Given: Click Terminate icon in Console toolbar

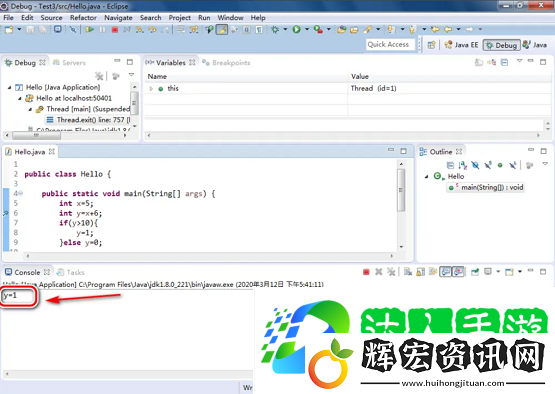Looking at the screenshot, I should (x=366, y=272).
